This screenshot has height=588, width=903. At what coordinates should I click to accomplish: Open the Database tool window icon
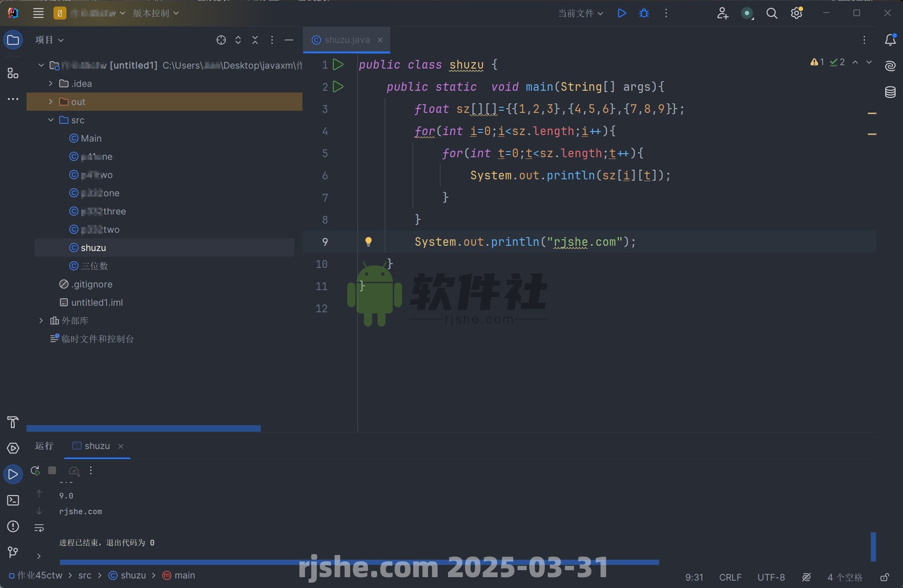click(890, 92)
